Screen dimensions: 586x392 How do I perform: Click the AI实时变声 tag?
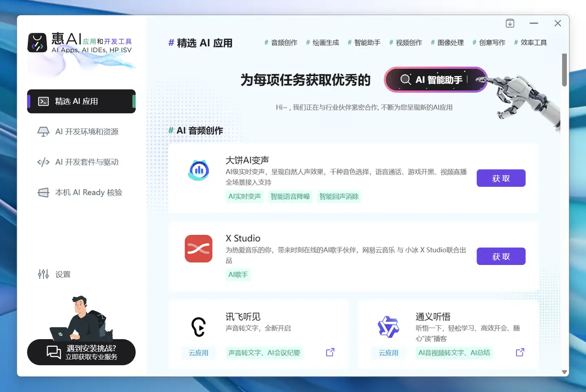[245, 197]
